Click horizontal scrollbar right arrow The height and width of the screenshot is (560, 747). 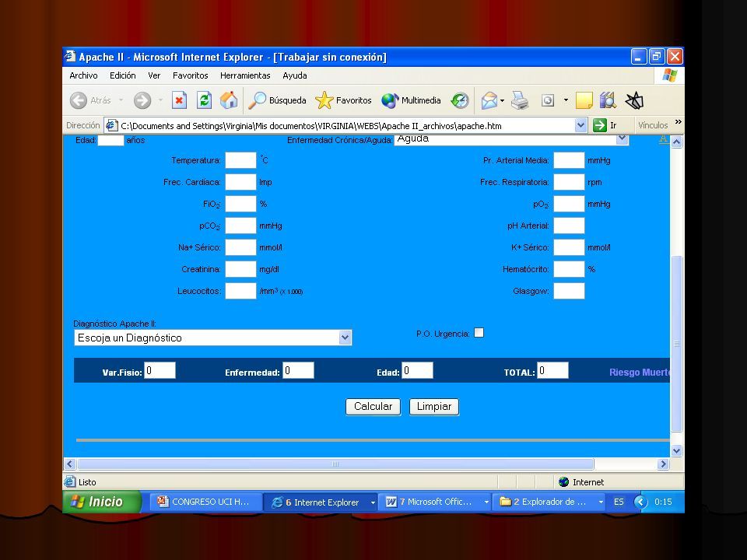[663, 464]
